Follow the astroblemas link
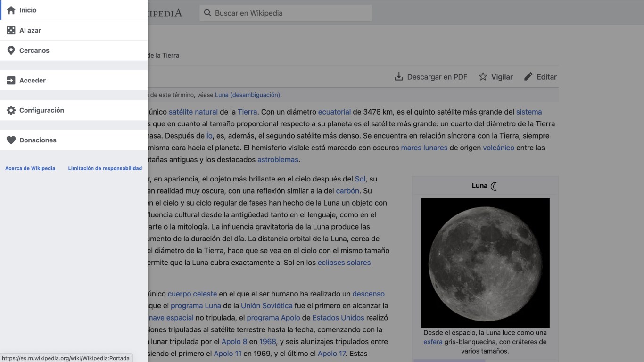 pyautogui.click(x=278, y=159)
